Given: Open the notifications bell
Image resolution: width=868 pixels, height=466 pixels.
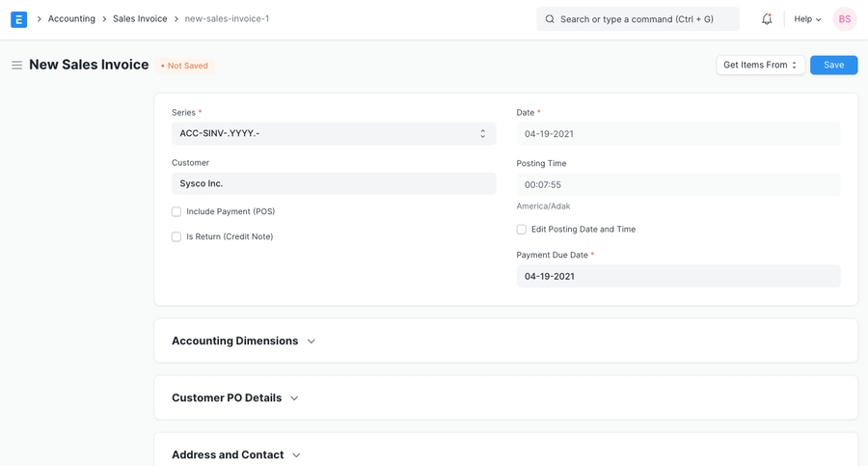Looking at the screenshot, I should click(x=767, y=19).
